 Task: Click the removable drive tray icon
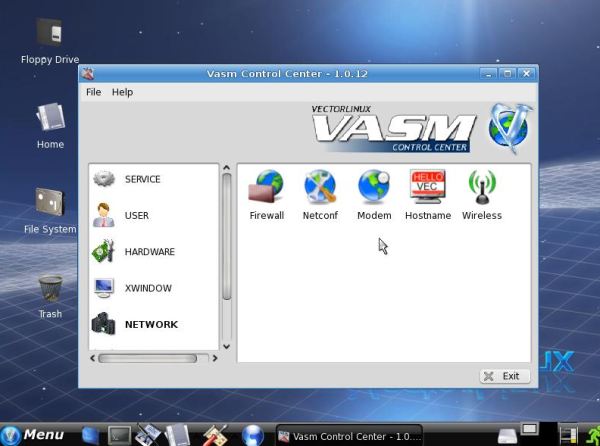[x=507, y=436]
